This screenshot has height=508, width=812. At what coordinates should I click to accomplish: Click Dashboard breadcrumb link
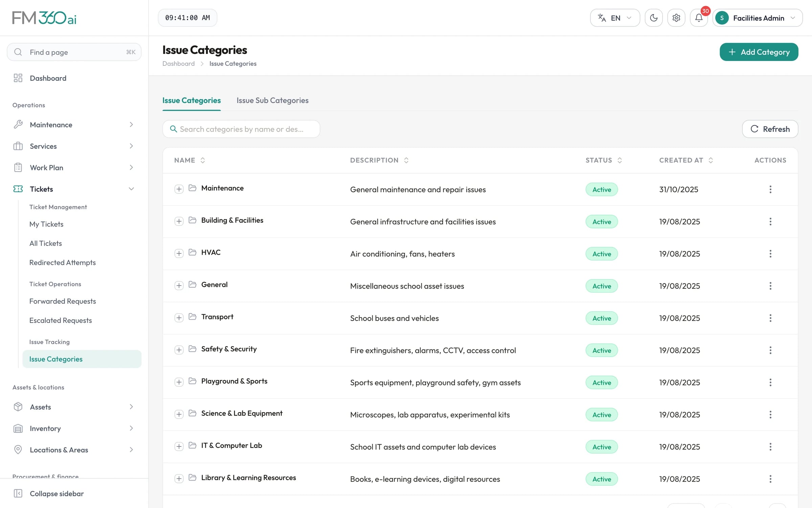pyautogui.click(x=179, y=64)
